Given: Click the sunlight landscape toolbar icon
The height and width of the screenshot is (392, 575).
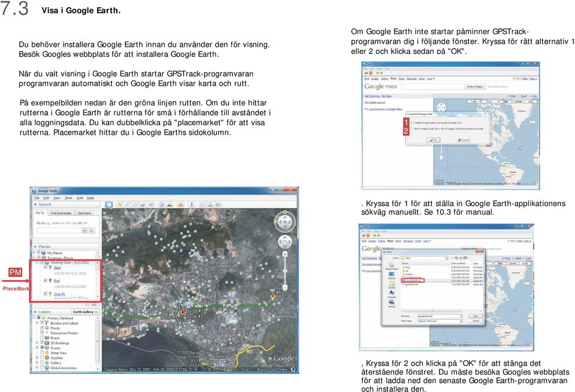Looking at the screenshot, I should pyautogui.click(x=170, y=204).
